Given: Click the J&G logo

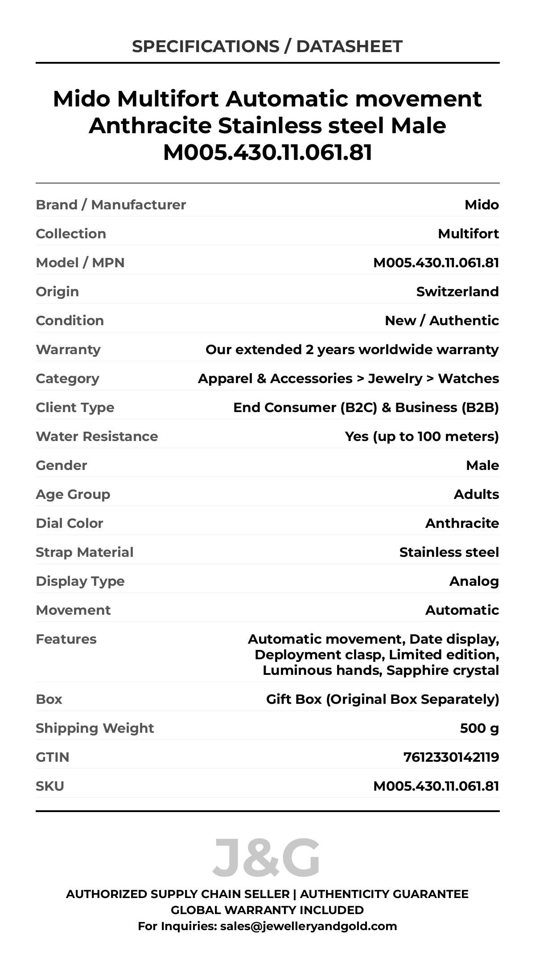Looking at the screenshot, I should coord(267,858).
